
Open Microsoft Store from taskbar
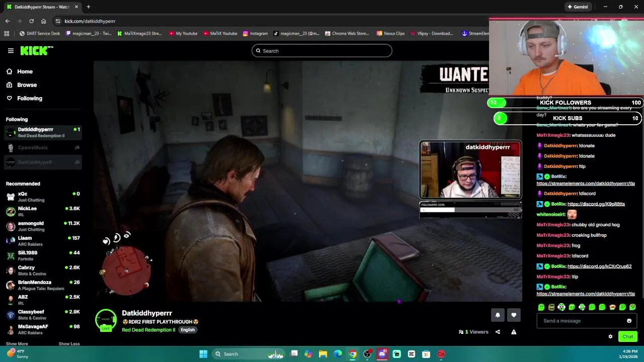coord(426,354)
